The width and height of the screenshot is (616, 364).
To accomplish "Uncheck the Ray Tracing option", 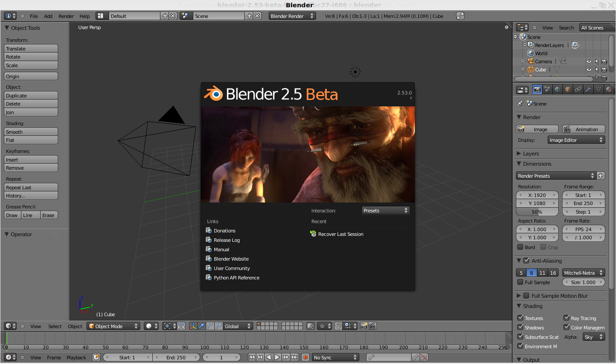I will click(x=566, y=317).
